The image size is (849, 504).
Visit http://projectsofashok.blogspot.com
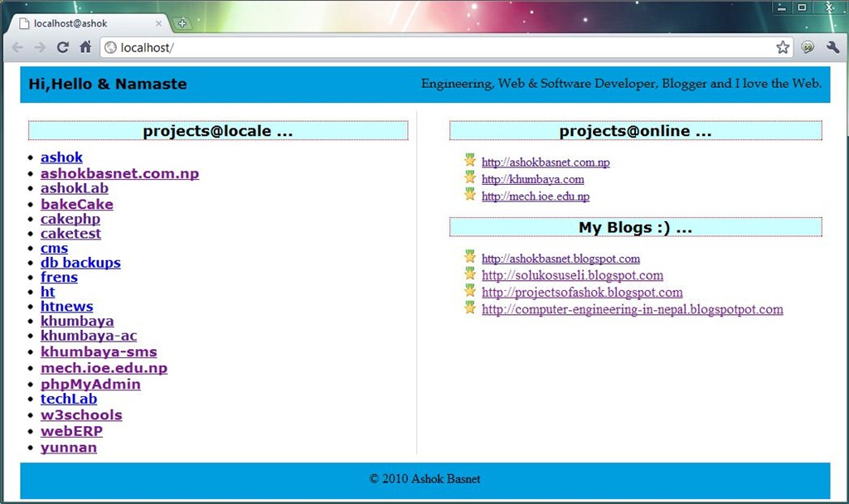pyautogui.click(x=581, y=292)
